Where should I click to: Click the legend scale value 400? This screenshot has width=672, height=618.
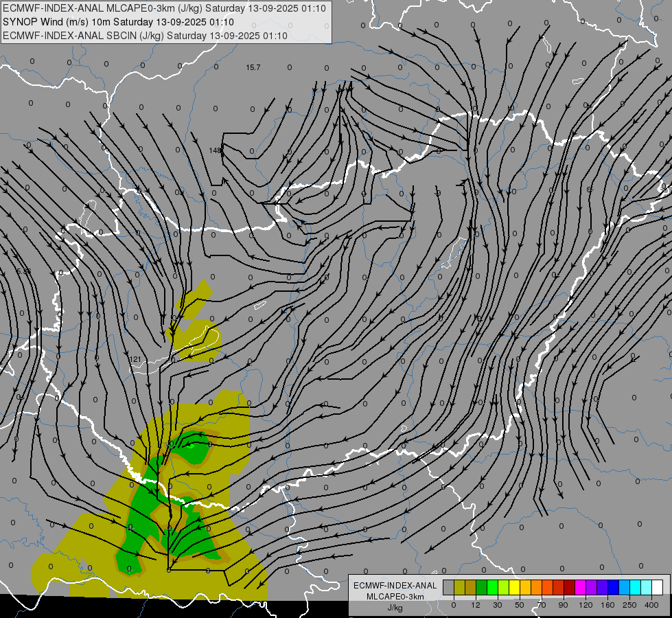[651, 605]
